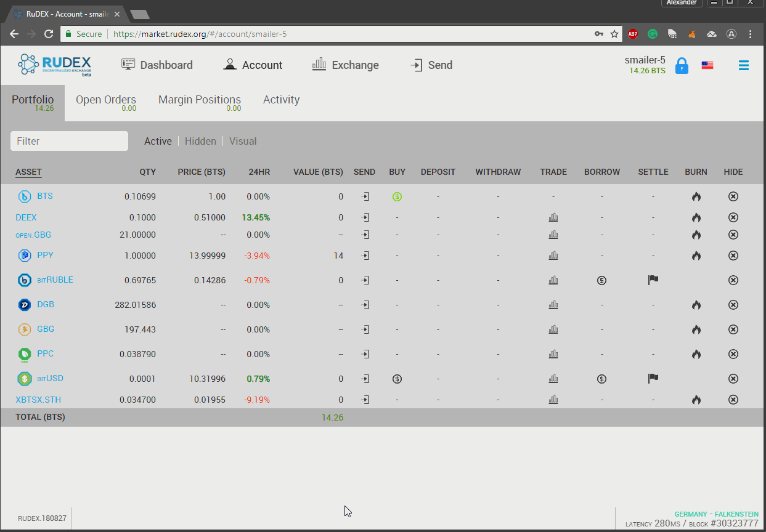This screenshot has height=532, width=766.
Task: Hide the PPC asset
Action: coord(733,354)
